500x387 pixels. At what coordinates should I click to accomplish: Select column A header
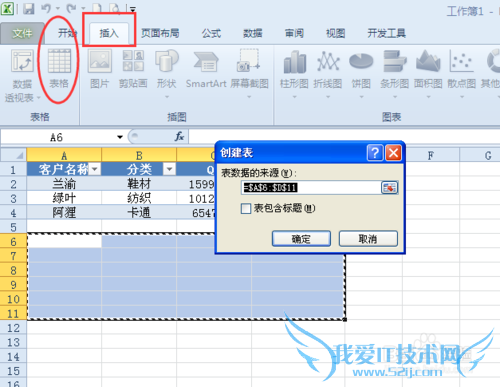pos(64,155)
